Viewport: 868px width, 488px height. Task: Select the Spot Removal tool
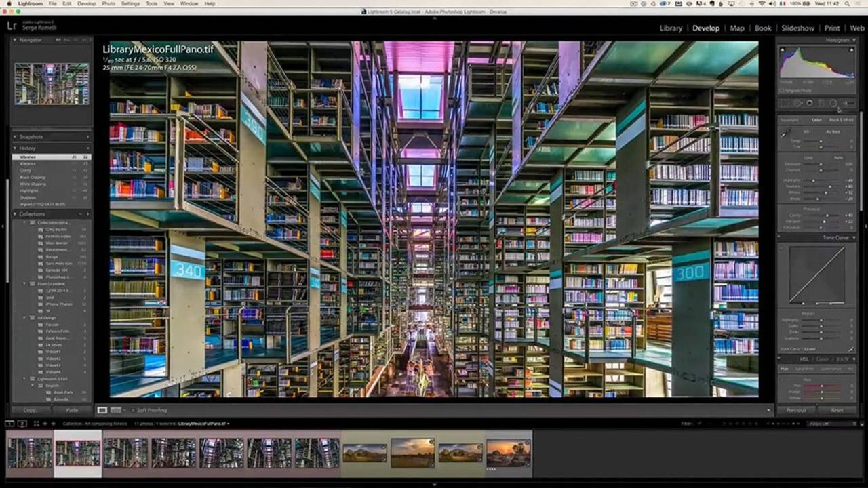tap(797, 103)
